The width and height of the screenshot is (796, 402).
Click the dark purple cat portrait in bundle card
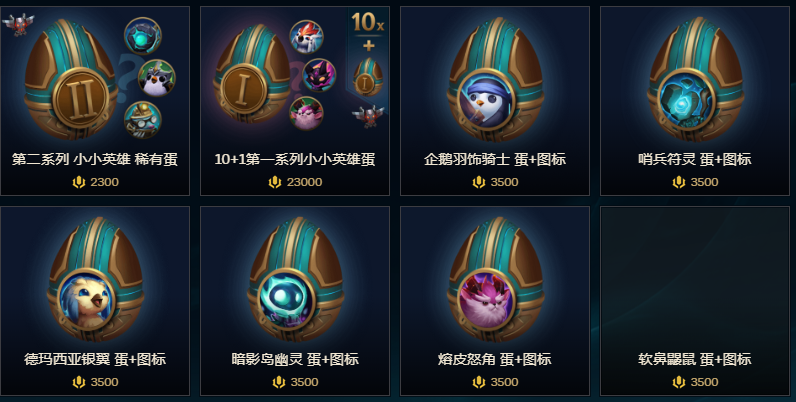(319, 75)
